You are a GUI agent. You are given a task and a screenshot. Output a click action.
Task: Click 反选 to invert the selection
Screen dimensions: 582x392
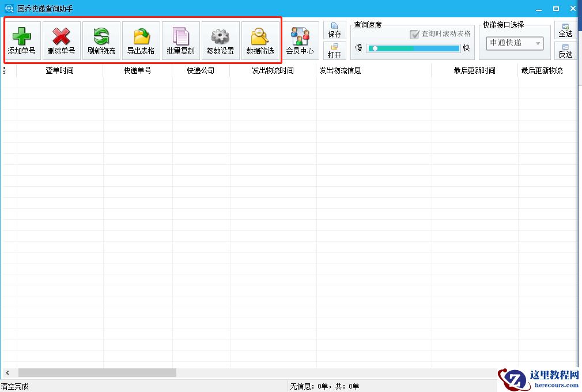point(565,52)
